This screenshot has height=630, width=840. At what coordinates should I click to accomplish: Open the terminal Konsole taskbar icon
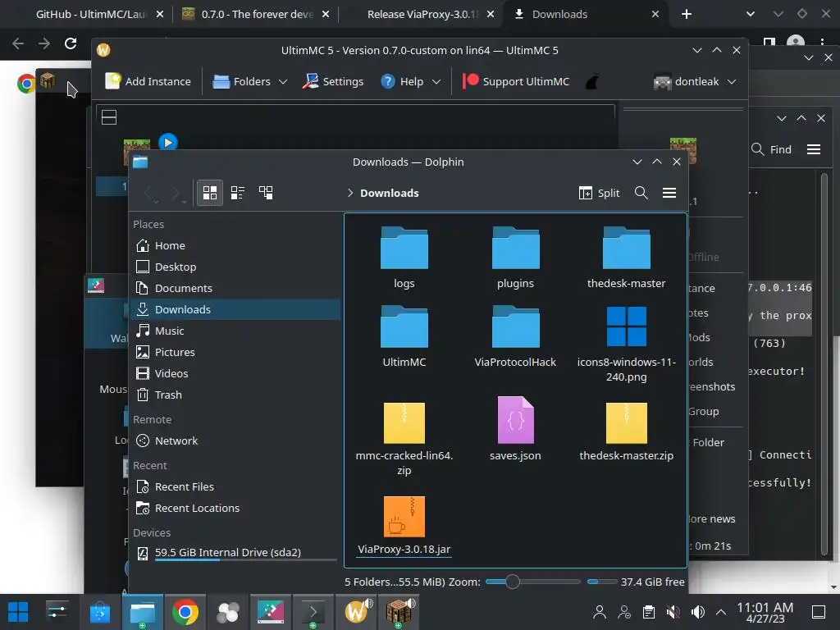click(x=313, y=612)
